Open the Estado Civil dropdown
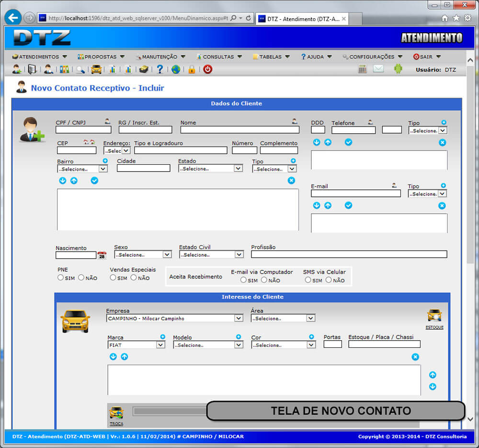 (x=211, y=255)
